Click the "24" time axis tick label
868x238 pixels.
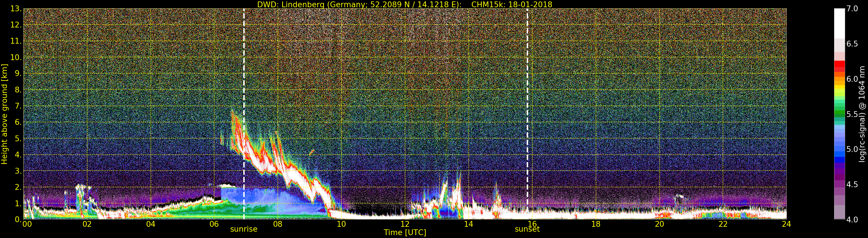click(x=786, y=224)
